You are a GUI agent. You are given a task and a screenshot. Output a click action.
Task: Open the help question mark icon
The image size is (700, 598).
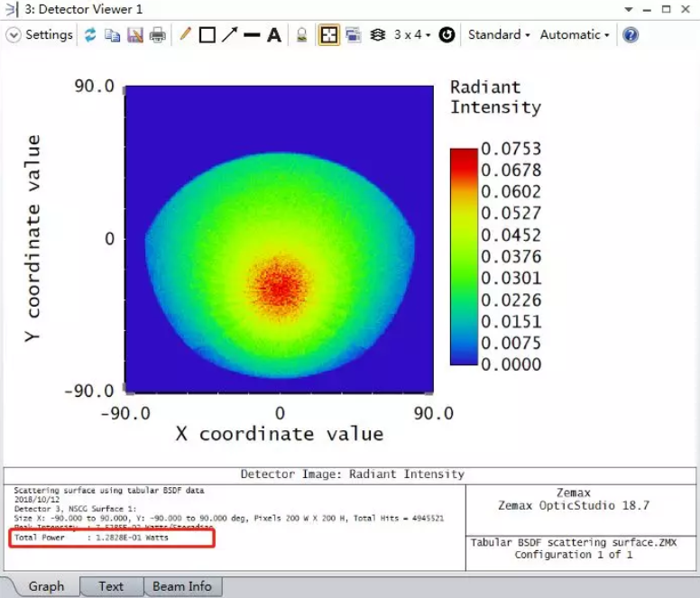[631, 35]
